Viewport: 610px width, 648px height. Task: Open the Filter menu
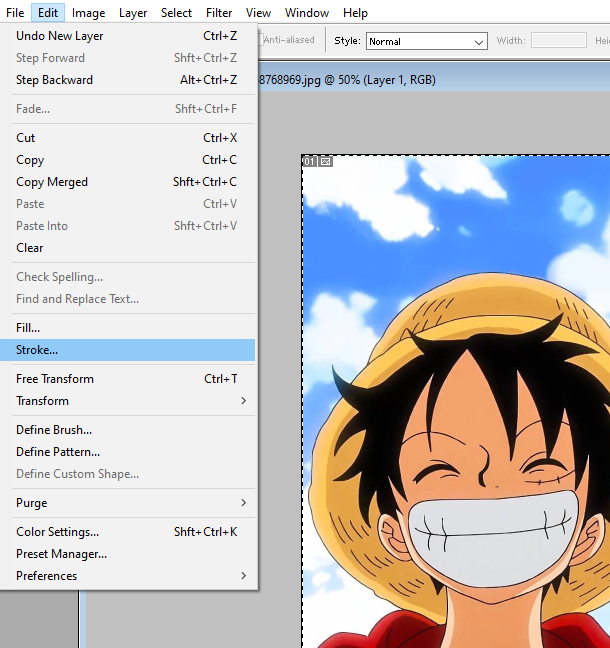click(219, 13)
